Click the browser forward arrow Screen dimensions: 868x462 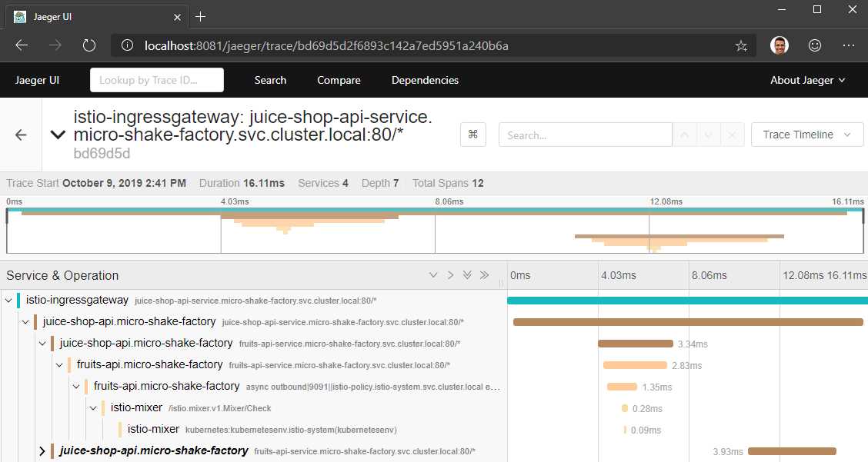(x=55, y=45)
